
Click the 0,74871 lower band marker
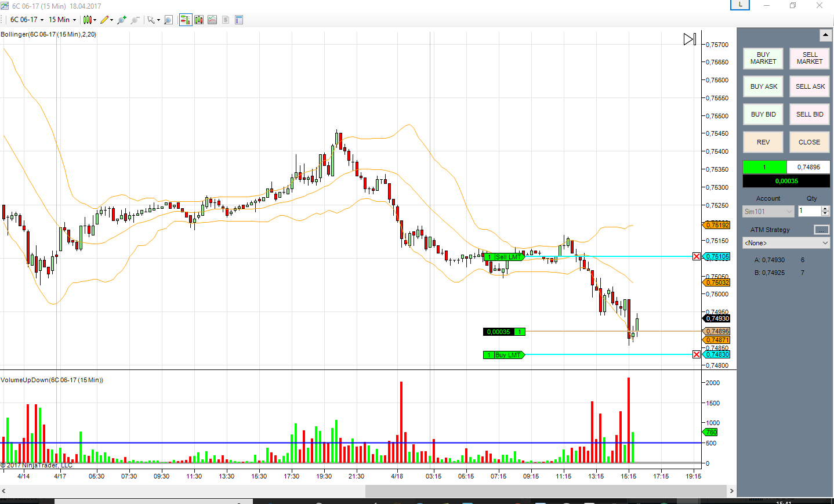click(717, 340)
